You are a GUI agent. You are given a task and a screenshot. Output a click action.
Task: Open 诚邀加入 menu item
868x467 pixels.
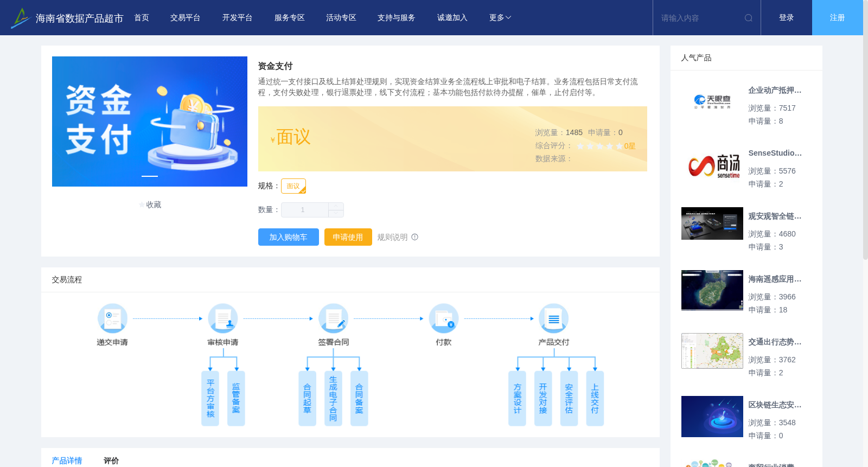[452, 18]
